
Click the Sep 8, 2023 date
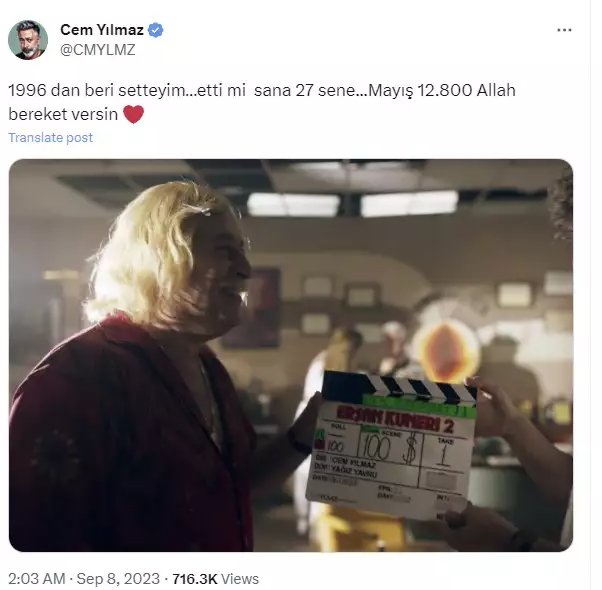118,579
